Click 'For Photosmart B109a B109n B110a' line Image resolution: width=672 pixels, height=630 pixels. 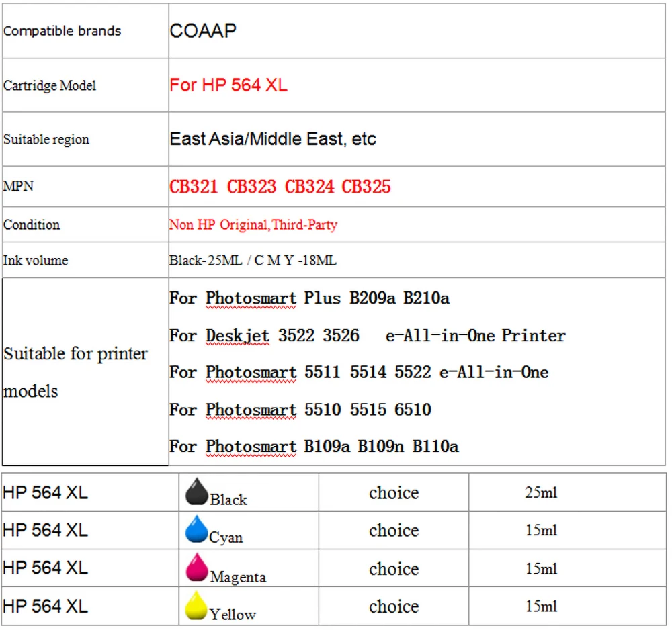click(314, 447)
